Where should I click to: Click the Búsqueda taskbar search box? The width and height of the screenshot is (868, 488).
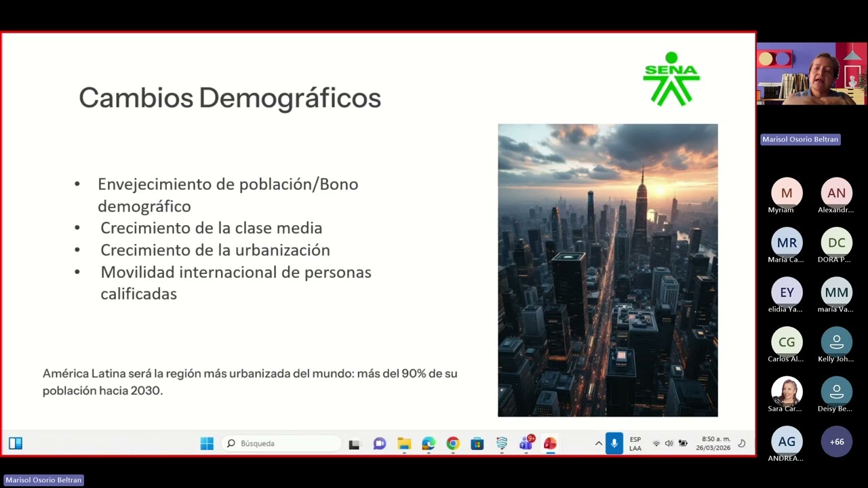pyautogui.click(x=282, y=443)
